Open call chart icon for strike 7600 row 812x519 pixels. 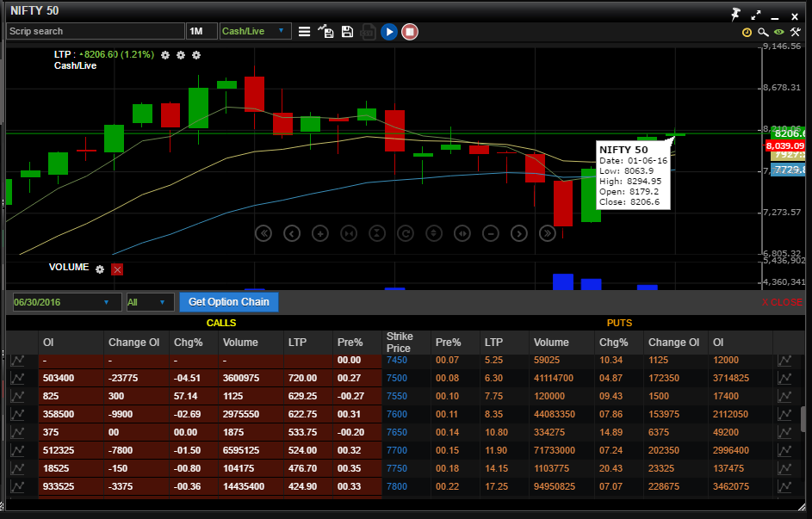coord(17,415)
